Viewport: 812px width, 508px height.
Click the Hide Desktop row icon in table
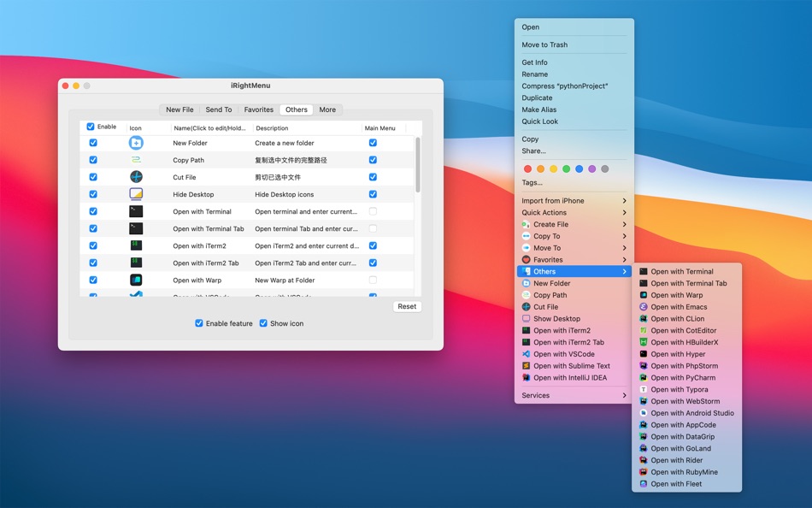(x=136, y=194)
